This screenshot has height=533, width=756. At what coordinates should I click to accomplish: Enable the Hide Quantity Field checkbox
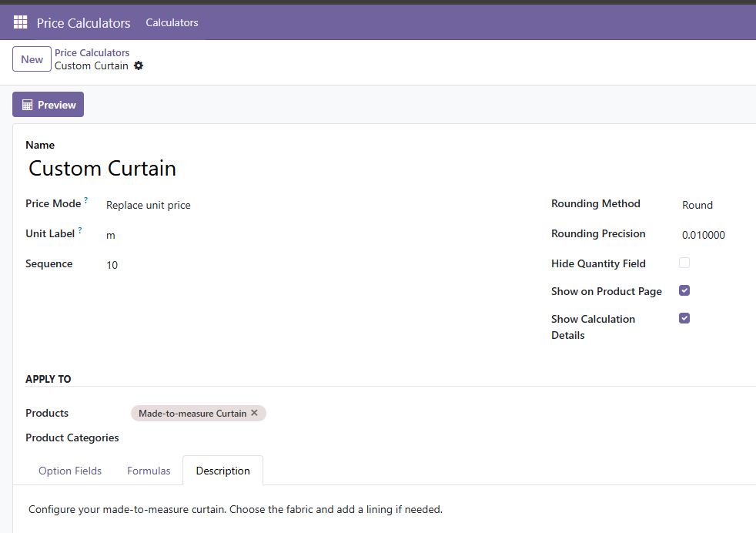[x=684, y=263]
